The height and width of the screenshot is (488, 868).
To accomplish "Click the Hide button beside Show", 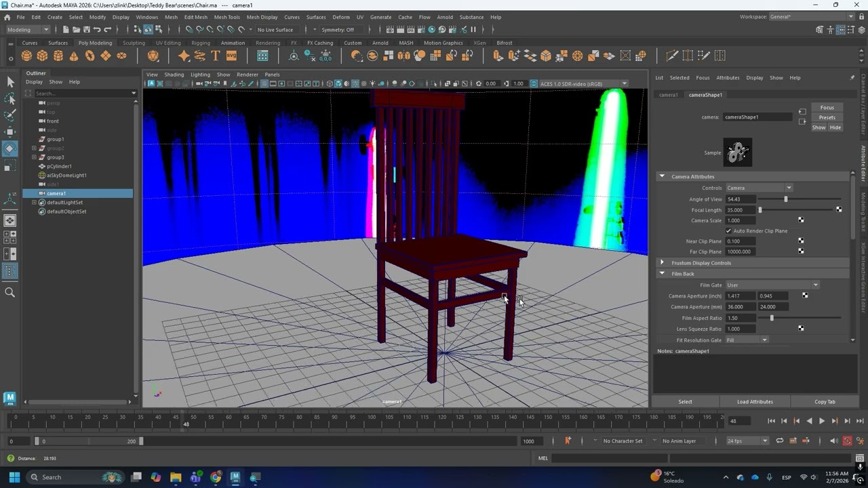I will [x=835, y=127].
